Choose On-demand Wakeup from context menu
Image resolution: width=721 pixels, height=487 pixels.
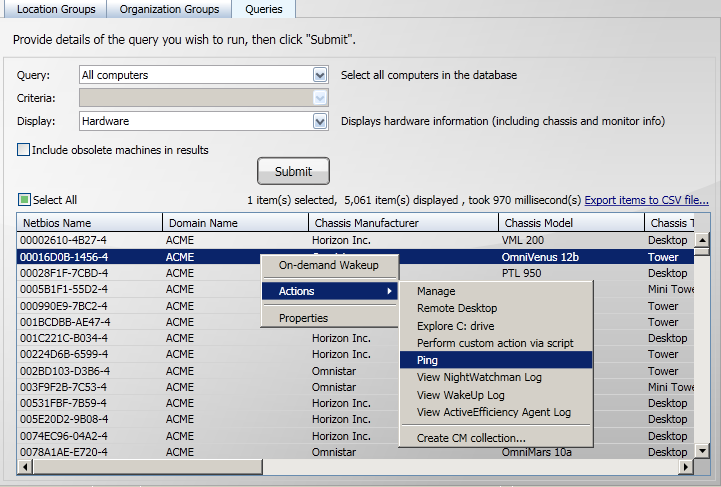click(x=329, y=266)
